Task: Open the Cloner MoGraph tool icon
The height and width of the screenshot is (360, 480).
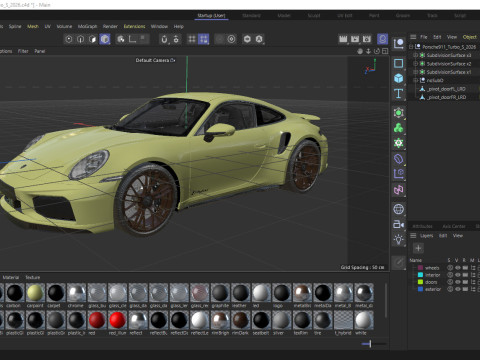Action: pyautogui.click(x=398, y=128)
